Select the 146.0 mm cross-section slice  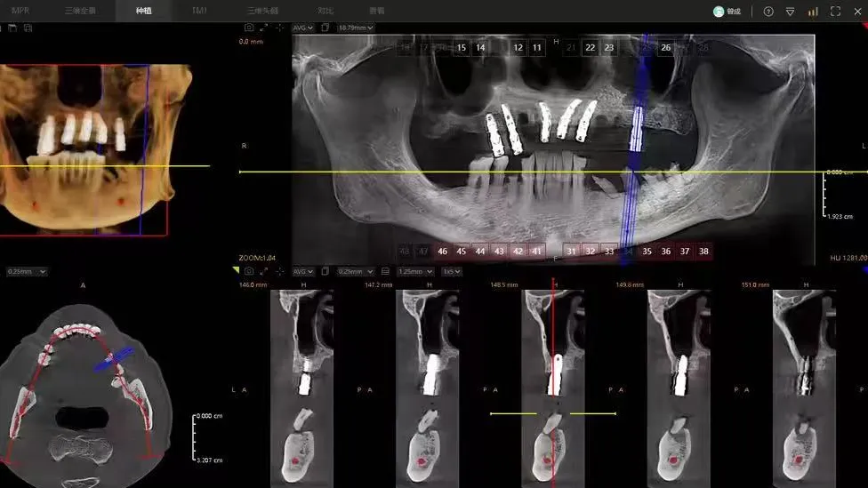tap(301, 388)
